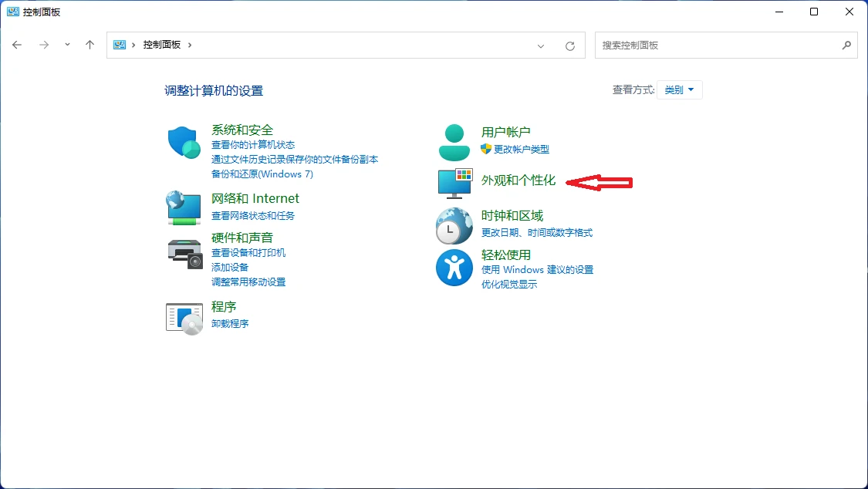Click the Appearance and Personalization monitor icon
Image resolution: width=868 pixels, height=489 pixels.
(455, 184)
